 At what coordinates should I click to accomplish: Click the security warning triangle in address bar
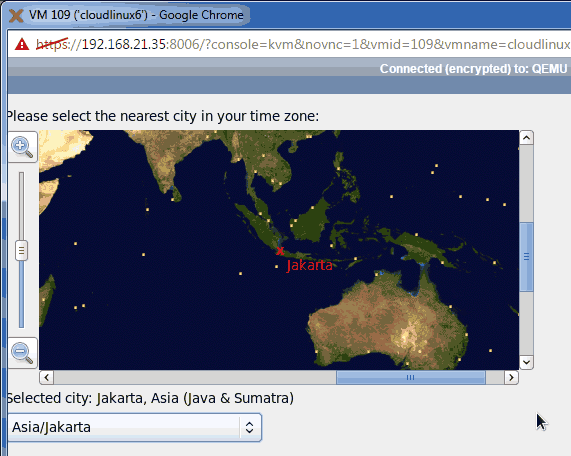(22, 44)
